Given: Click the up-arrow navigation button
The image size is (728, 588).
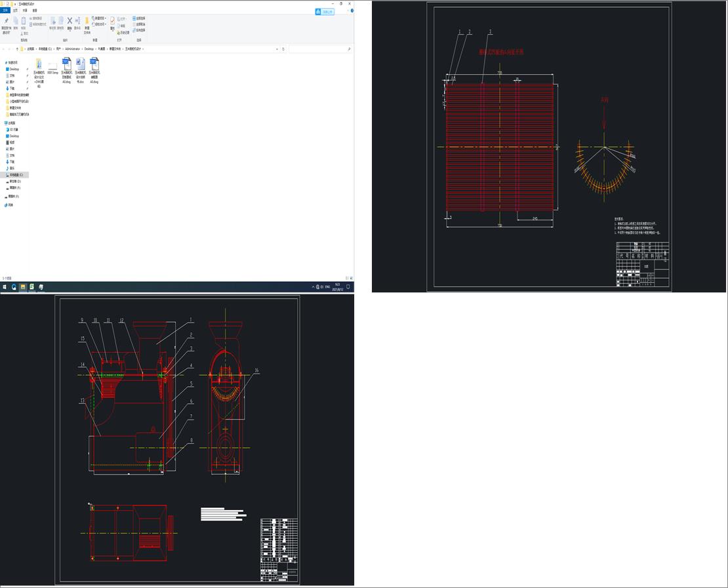Looking at the screenshot, I should 16,49.
